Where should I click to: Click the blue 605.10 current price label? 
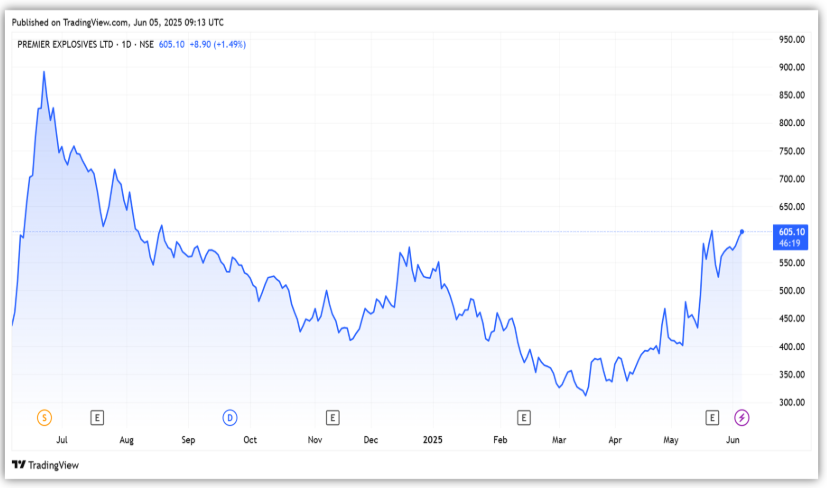(792, 231)
